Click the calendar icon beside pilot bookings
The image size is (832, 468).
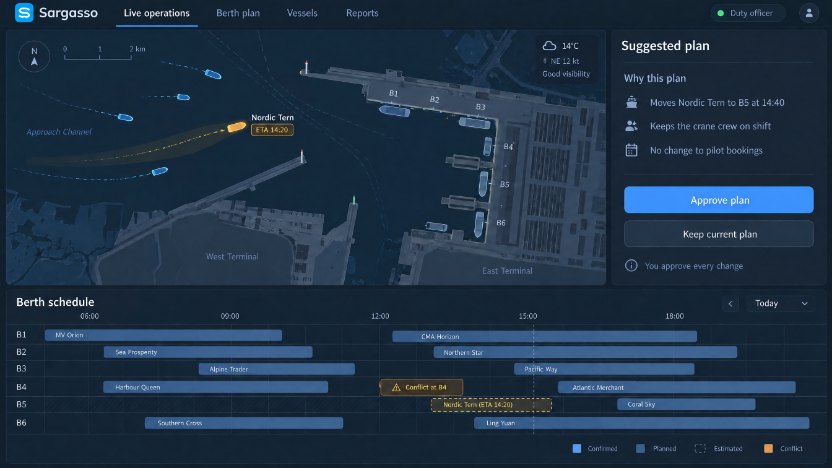(631, 150)
